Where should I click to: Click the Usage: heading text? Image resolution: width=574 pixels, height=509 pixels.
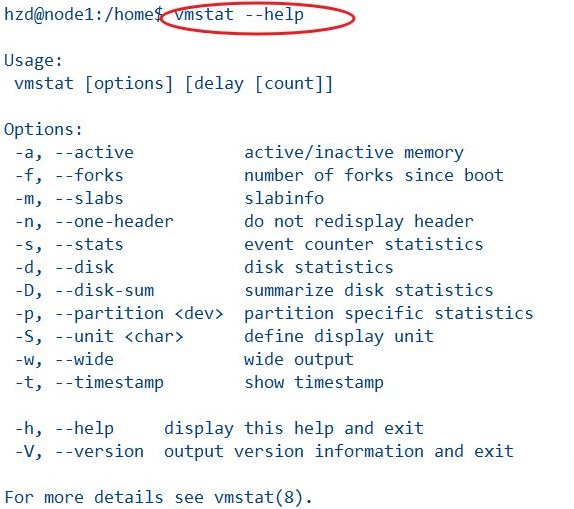point(33,60)
